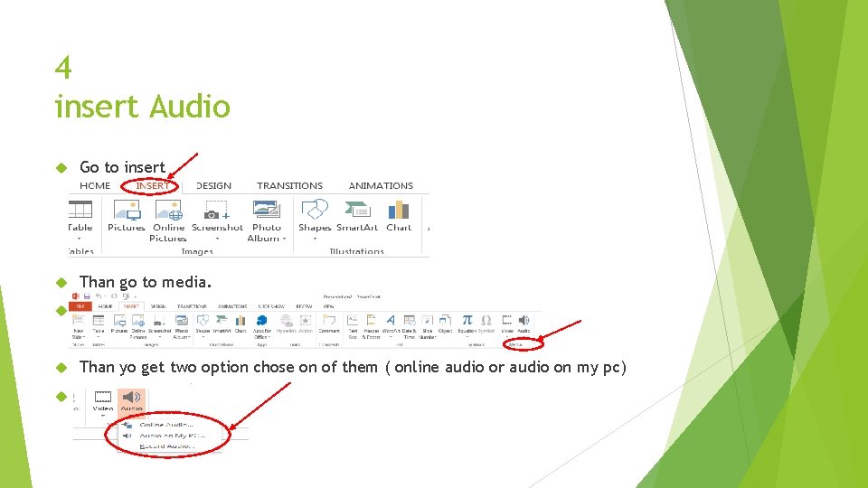Screen dimensions: 868x488
Task: Click the Symbol omega icon
Action: tap(486, 320)
